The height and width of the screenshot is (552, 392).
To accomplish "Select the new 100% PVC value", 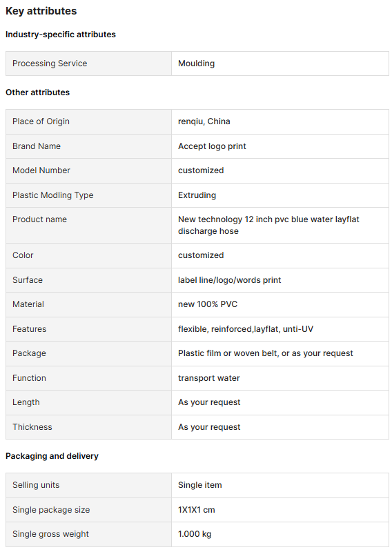I will click(208, 304).
